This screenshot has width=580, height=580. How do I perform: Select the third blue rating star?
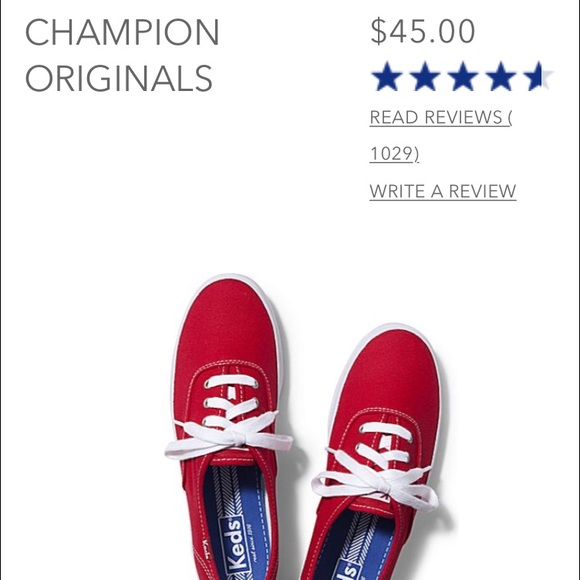pyautogui.click(x=463, y=77)
